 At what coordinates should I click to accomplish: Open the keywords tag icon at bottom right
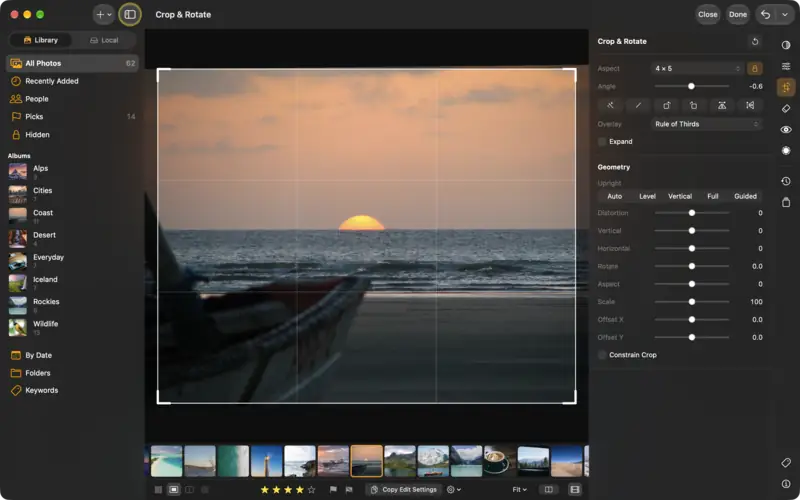pos(786,463)
